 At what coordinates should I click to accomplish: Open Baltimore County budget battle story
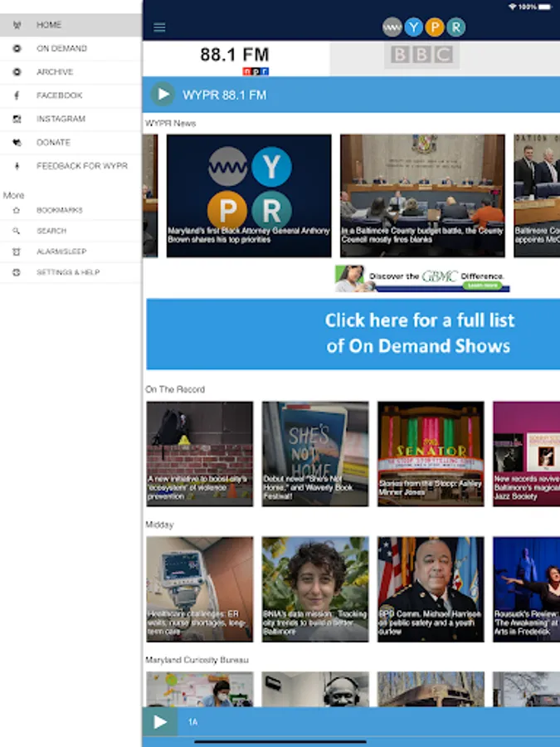tap(422, 196)
